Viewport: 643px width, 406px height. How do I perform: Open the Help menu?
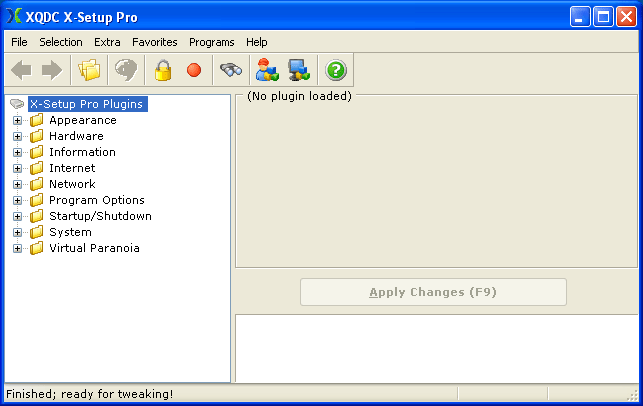click(x=257, y=42)
